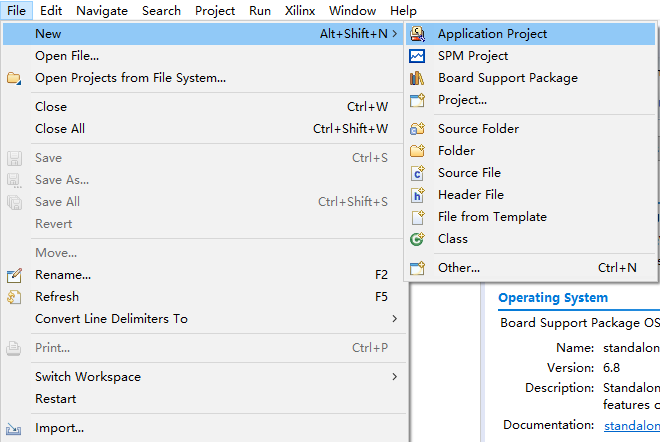Image resolution: width=660 pixels, height=442 pixels.
Task: Click the Application Project icon
Action: tap(417, 34)
